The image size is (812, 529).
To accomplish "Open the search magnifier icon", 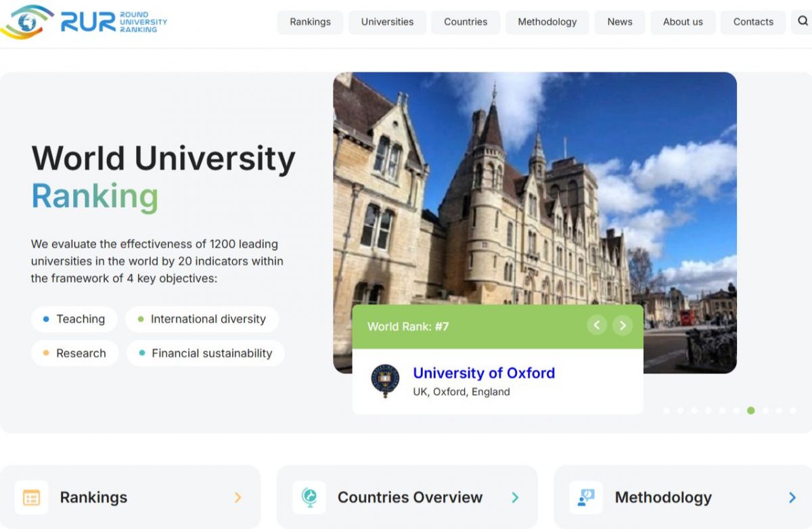I will click(803, 22).
